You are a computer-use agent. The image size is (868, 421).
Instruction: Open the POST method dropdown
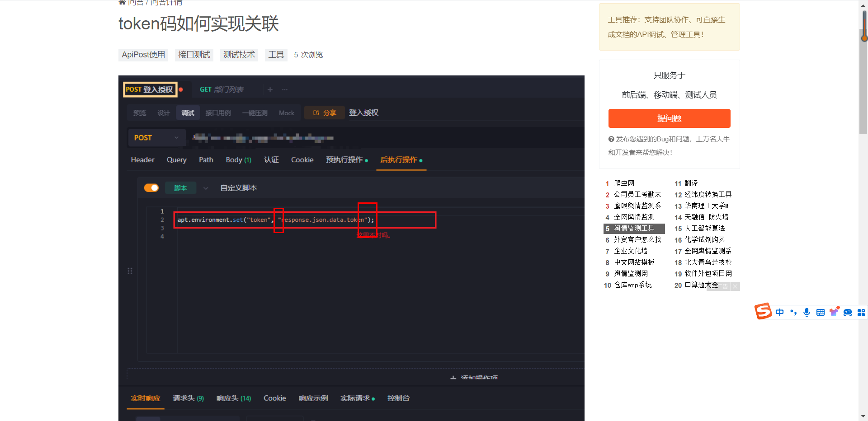pyautogui.click(x=156, y=138)
